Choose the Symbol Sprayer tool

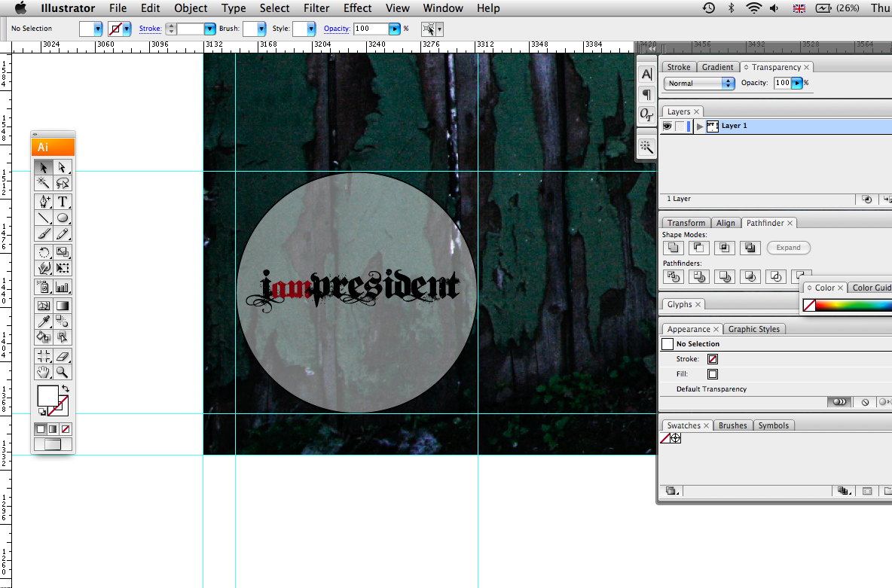point(43,287)
